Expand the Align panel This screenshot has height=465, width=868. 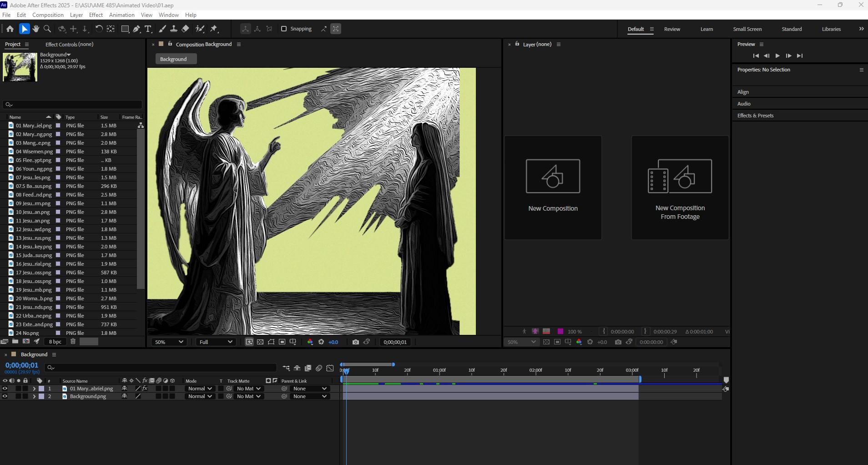[743, 92]
